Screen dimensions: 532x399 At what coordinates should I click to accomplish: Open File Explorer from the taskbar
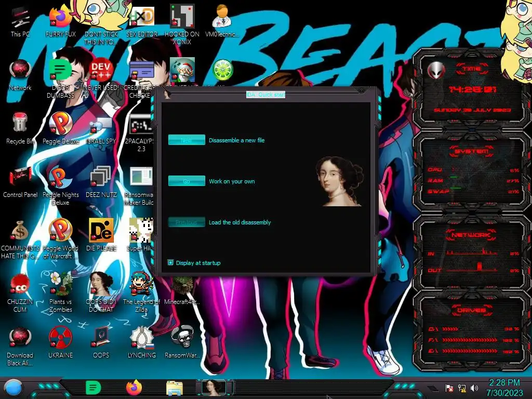[175, 388]
